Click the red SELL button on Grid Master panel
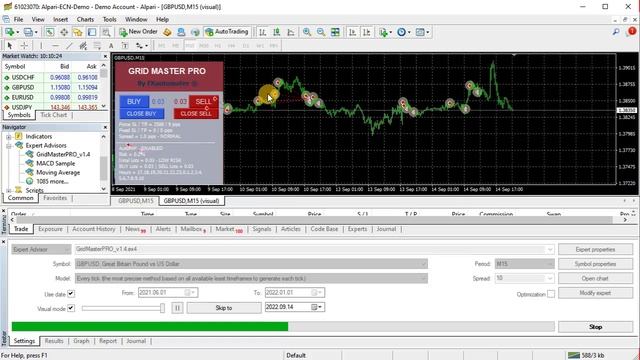640x360 pixels. [x=203, y=102]
